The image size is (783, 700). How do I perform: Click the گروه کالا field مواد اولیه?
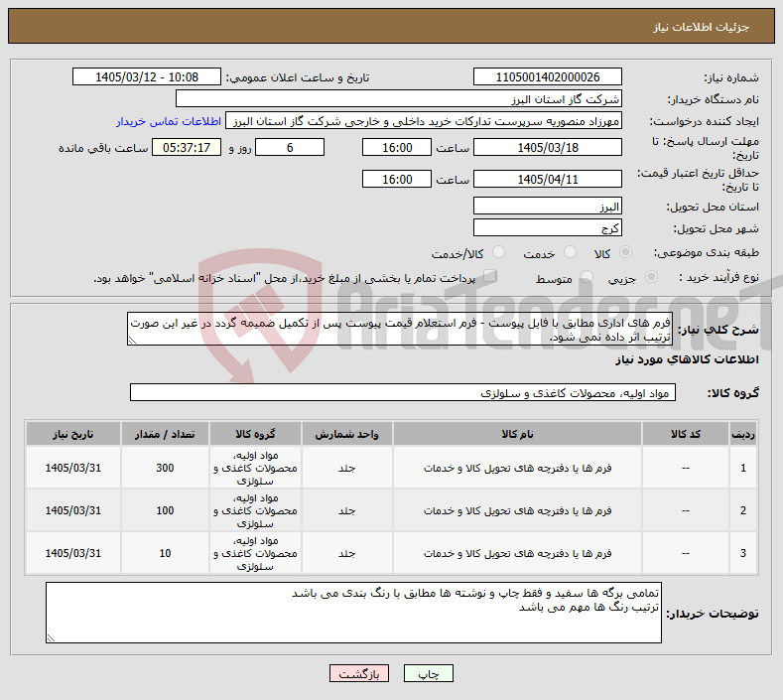[403, 393]
